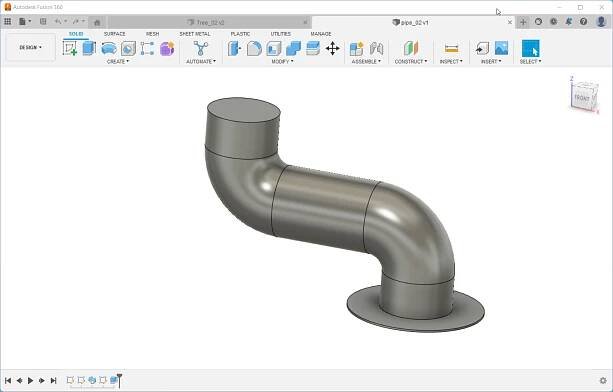Image resolution: width=613 pixels, height=392 pixels.
Task: Select the Create Sketch tool
Action: pyautogui.click(x=70, y=48)
